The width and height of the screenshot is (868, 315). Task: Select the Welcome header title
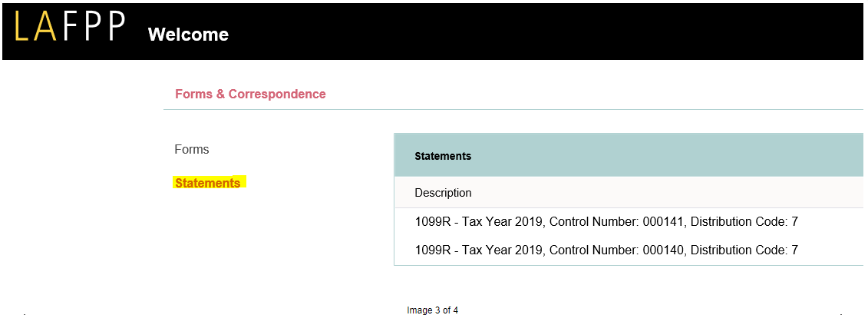pos(188,35)
